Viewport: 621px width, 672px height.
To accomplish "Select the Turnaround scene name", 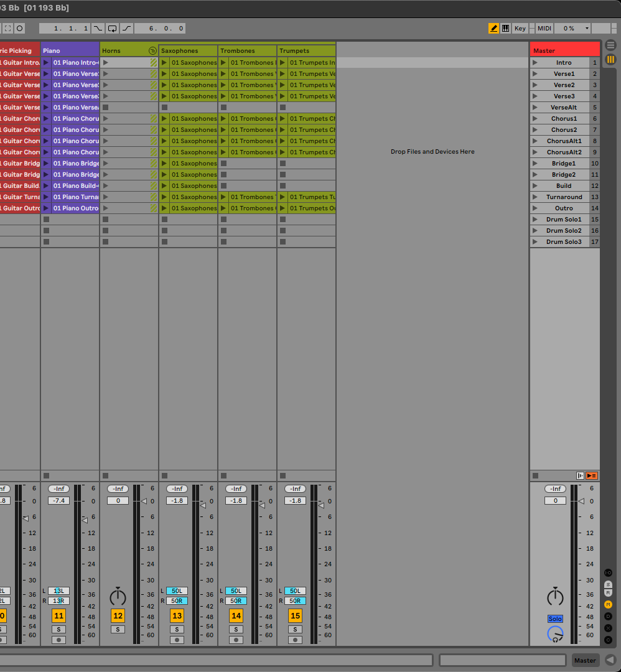I will tap(564, 197).
